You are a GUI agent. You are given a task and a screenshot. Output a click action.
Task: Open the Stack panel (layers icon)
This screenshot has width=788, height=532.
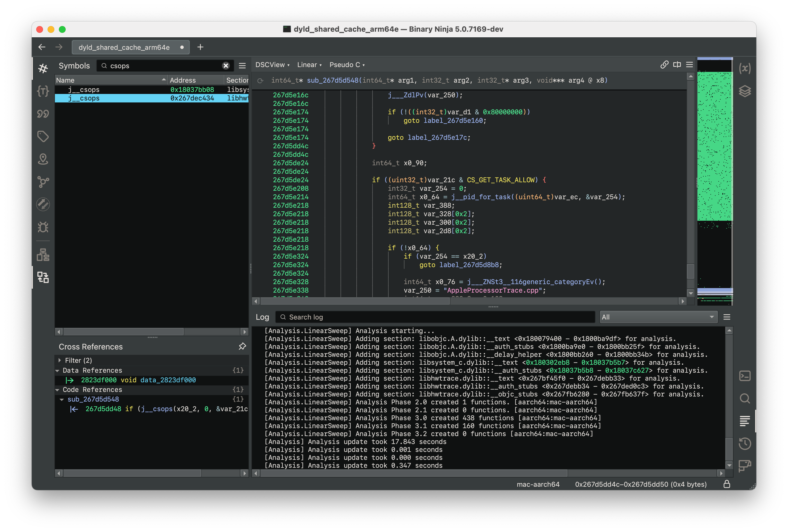coord(746,91)
